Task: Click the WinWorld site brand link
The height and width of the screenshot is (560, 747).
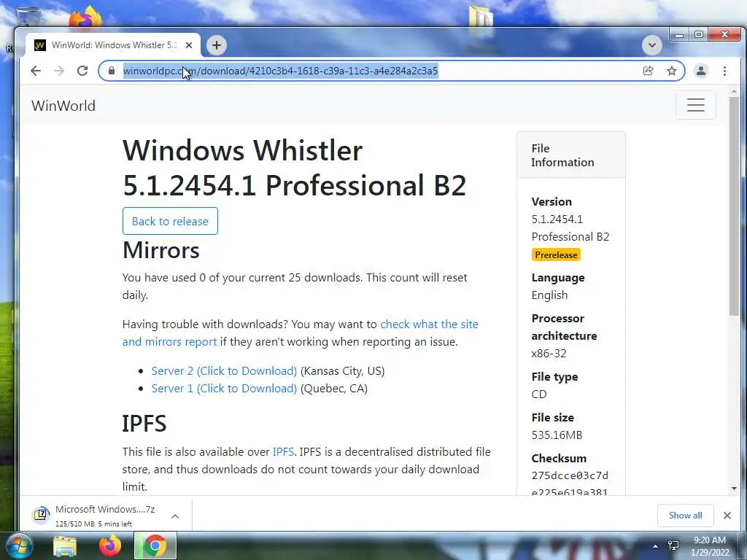Action: coord(63,106)
